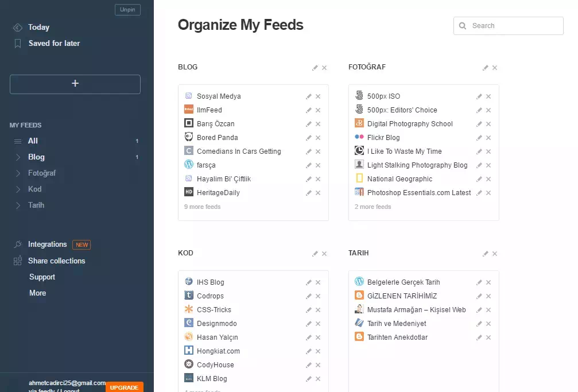Open Mustafa Armağan – Kişisel Web feed
578x392 pixels.
pos(417,310)
